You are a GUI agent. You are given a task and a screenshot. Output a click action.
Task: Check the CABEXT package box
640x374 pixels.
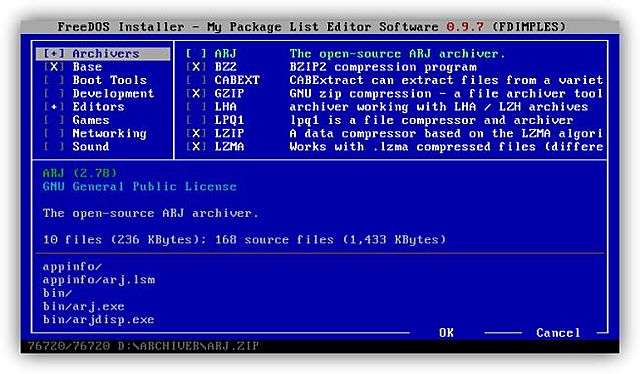(196, 80)
